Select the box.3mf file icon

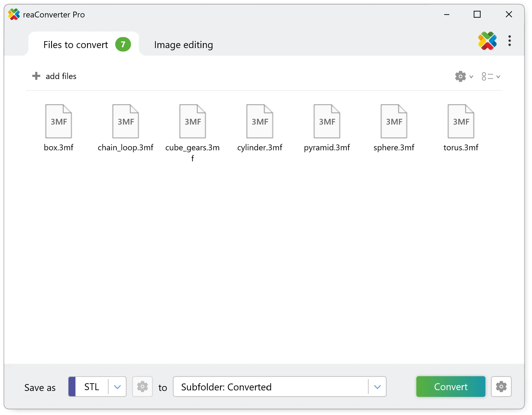(59, 121)
